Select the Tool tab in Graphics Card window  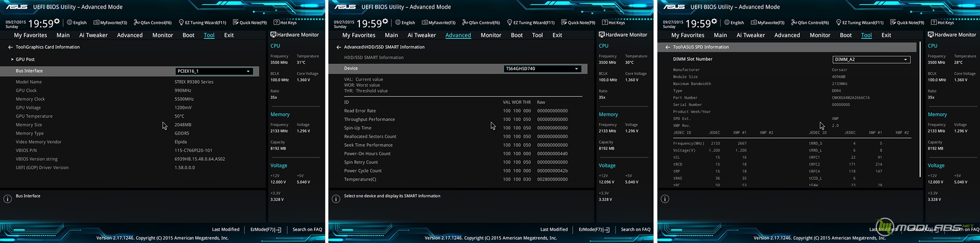pos(209,35)
